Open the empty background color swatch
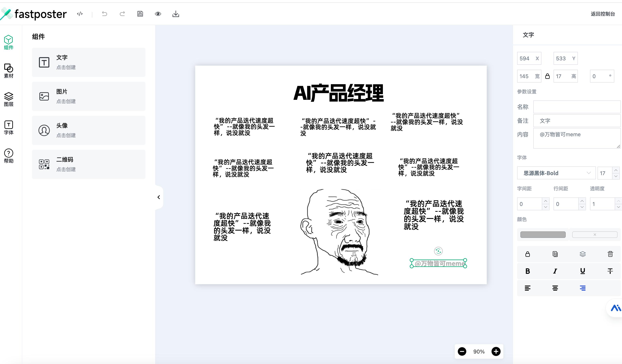The height and width of the screenshot is (364, 622). [x=595, y=234]
